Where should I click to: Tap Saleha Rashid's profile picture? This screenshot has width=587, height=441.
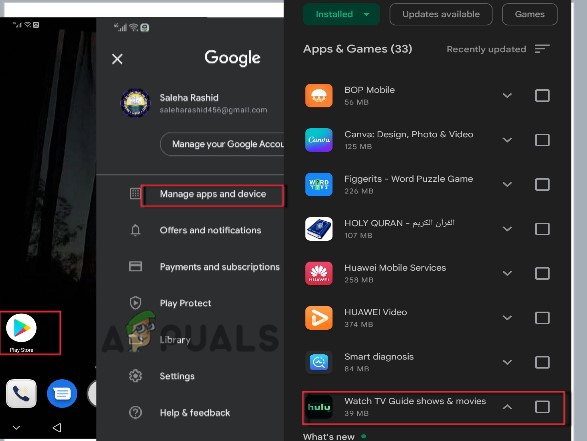136,103
